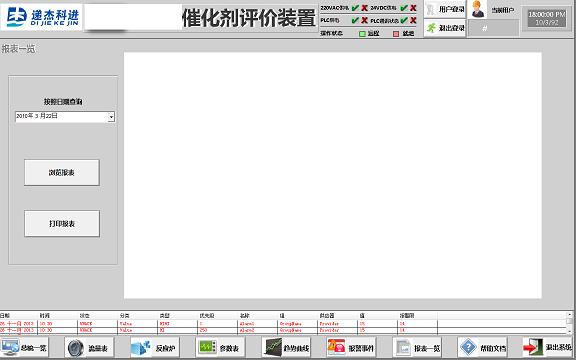Toggle the green 远程 remote indicator
The width and height of the screenshot is (576, 360).
point(362,34)
